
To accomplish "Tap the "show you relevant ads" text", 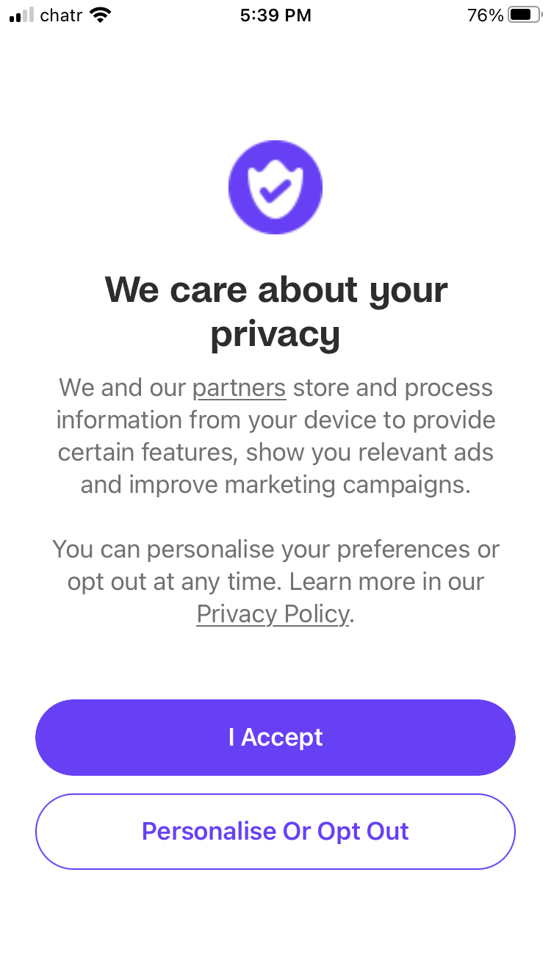I will (x=370, y=453).
